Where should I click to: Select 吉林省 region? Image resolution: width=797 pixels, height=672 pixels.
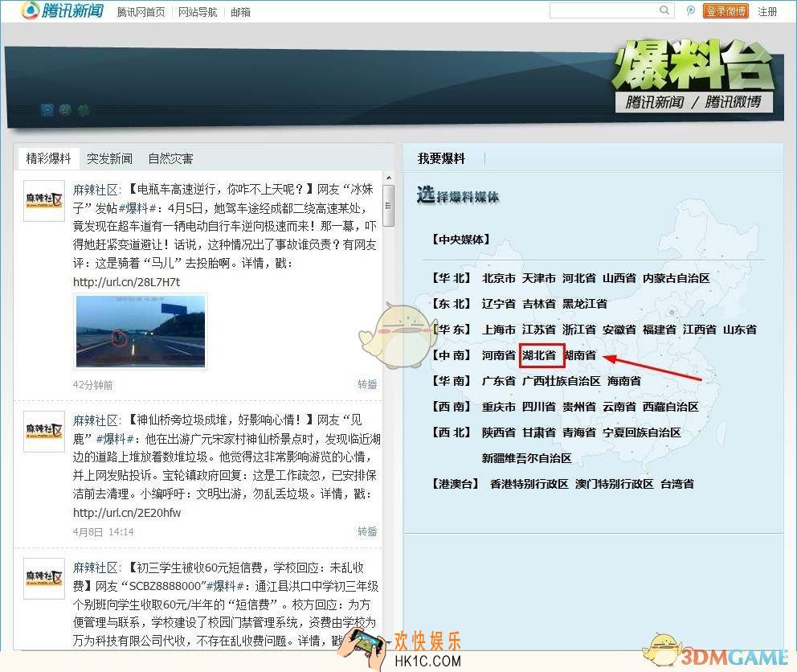(x=539, y=304)
